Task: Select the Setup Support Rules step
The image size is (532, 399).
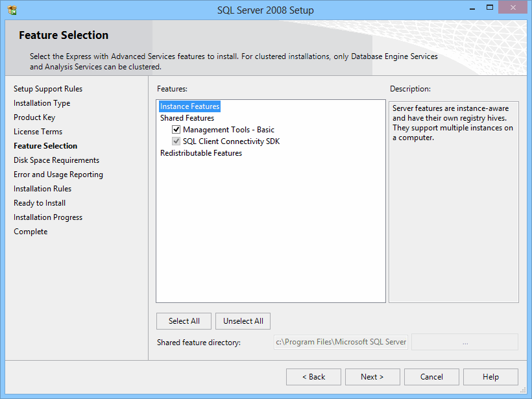Action: point(48,89)
